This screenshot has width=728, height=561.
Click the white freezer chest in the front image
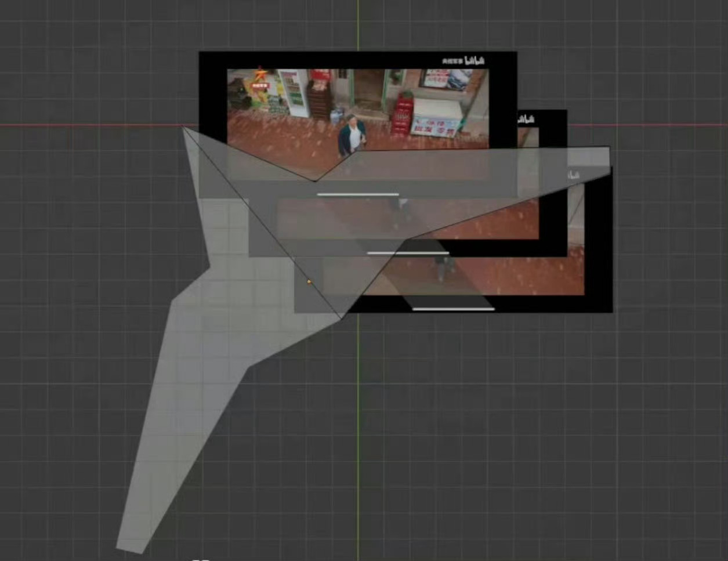point(437,118)
